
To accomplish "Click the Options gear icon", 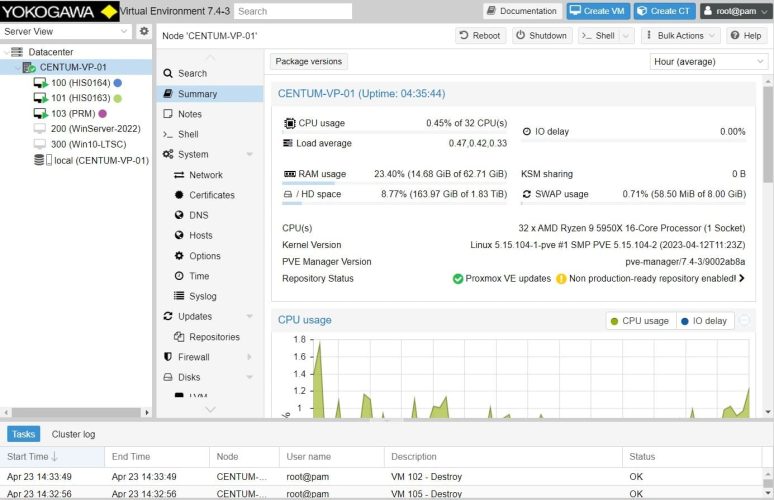I will (x=179, y=256).
